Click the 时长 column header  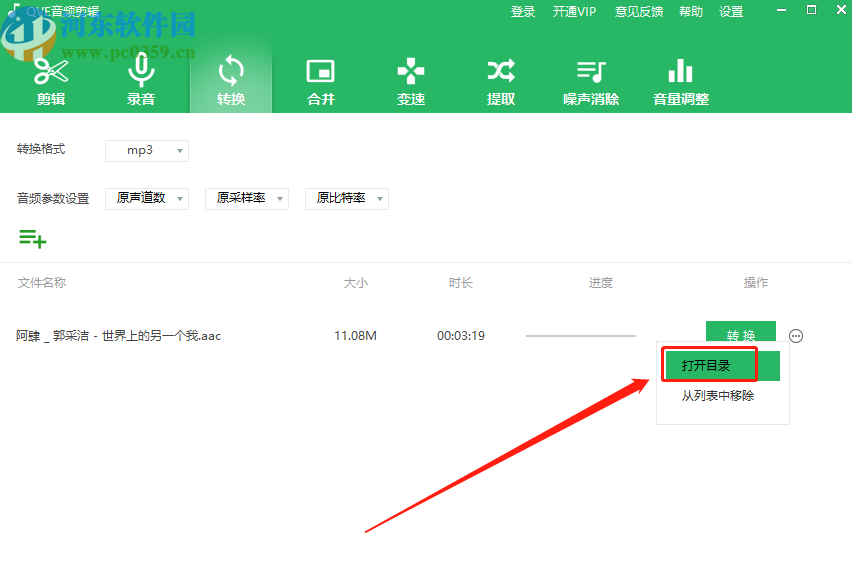(x=461, y=283)
